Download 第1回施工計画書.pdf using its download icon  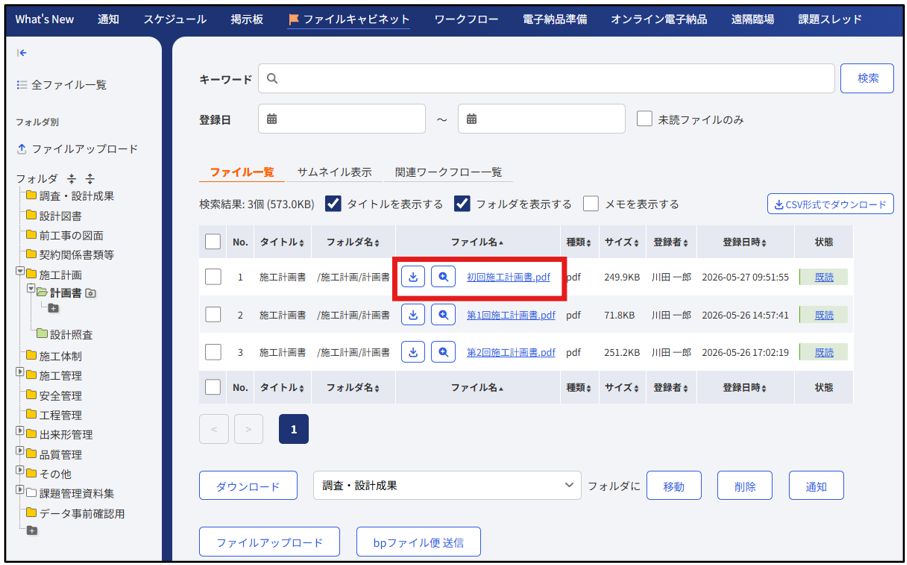click(x=413, y=315)
